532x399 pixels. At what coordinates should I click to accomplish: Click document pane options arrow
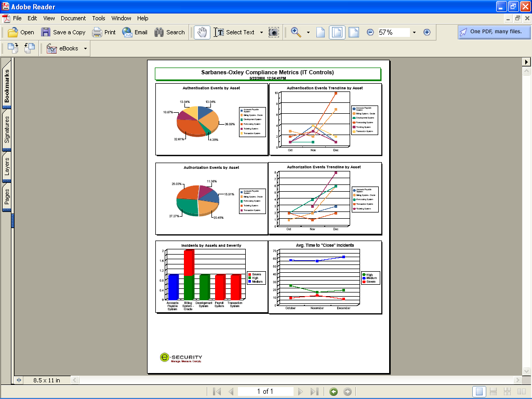(526, 62)
